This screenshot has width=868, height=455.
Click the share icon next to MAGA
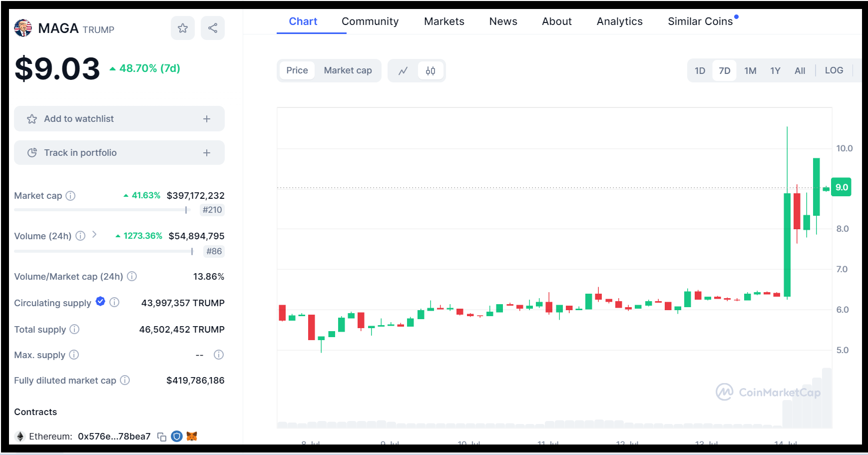[x=213, y=28]
